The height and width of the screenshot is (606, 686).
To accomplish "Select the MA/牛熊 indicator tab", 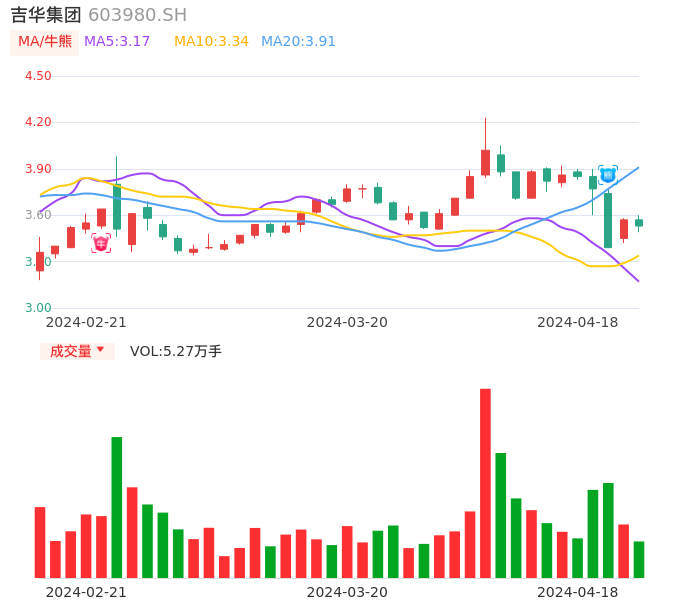I will (x=44, y=42).
